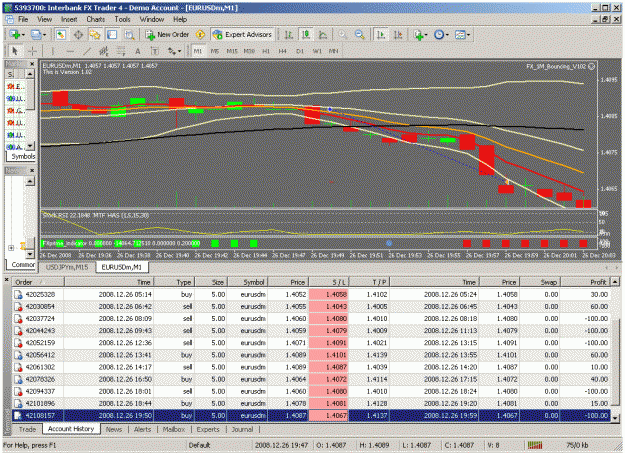
Task: Toggle the Navigator window icon
Action: [x=95, y=35]
